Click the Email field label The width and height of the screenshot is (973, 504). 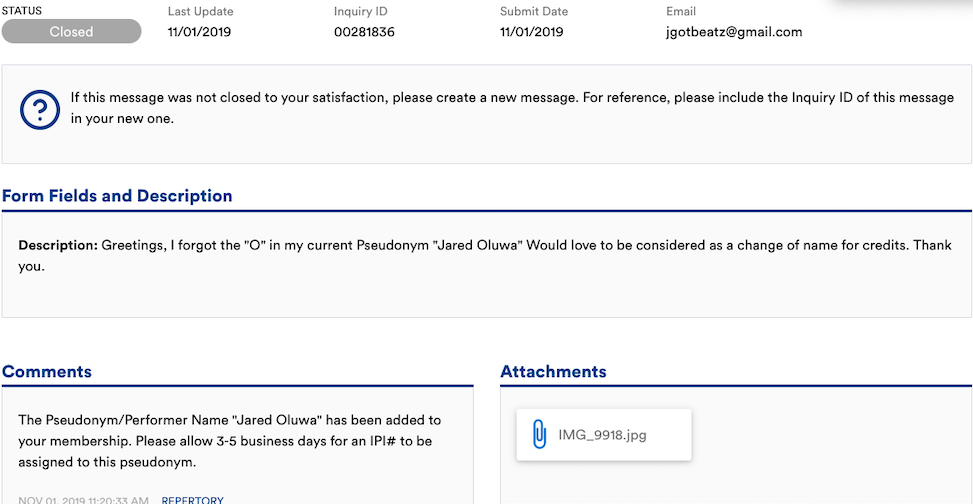[681, 11]
